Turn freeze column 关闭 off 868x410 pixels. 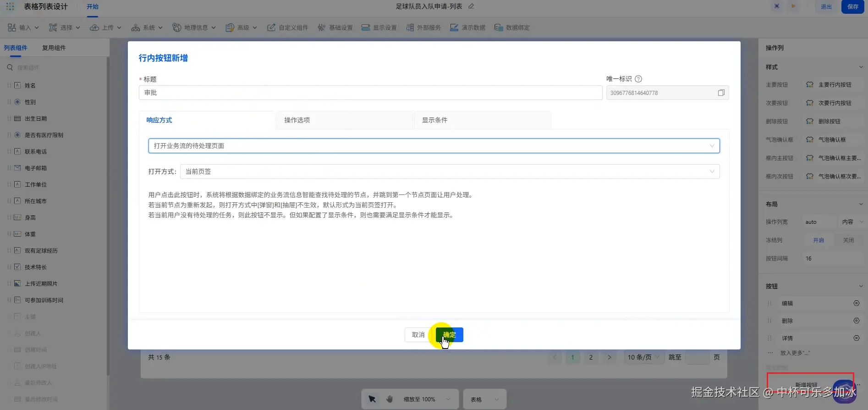click(848, 240)
